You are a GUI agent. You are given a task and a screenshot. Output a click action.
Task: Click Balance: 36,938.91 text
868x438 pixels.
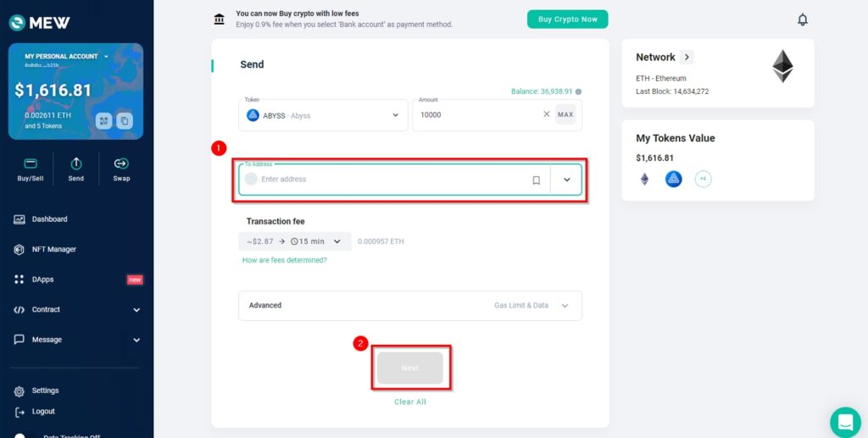(542, 91)
